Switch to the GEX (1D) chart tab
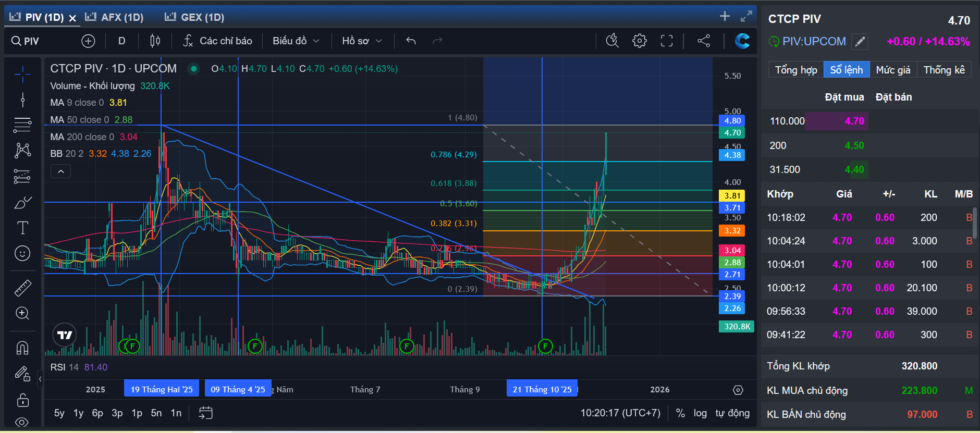The width and height of the screenshot is (980, 433). [194, 17]
